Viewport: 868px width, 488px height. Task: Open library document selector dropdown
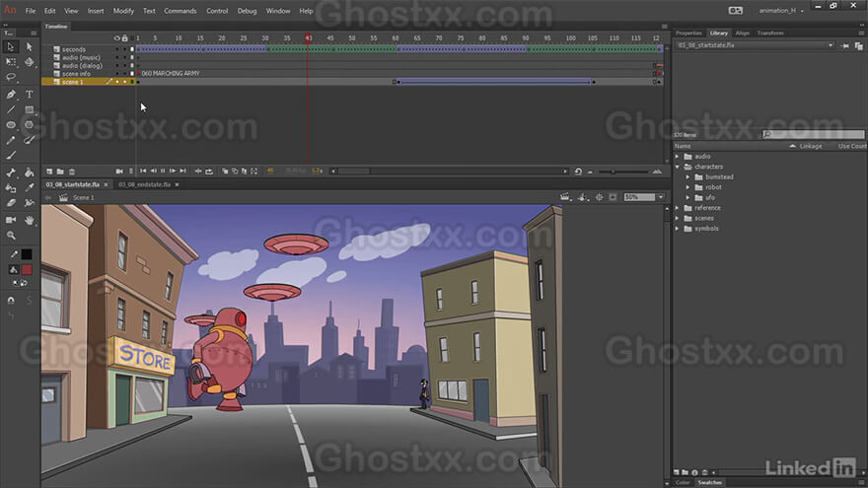831,45
